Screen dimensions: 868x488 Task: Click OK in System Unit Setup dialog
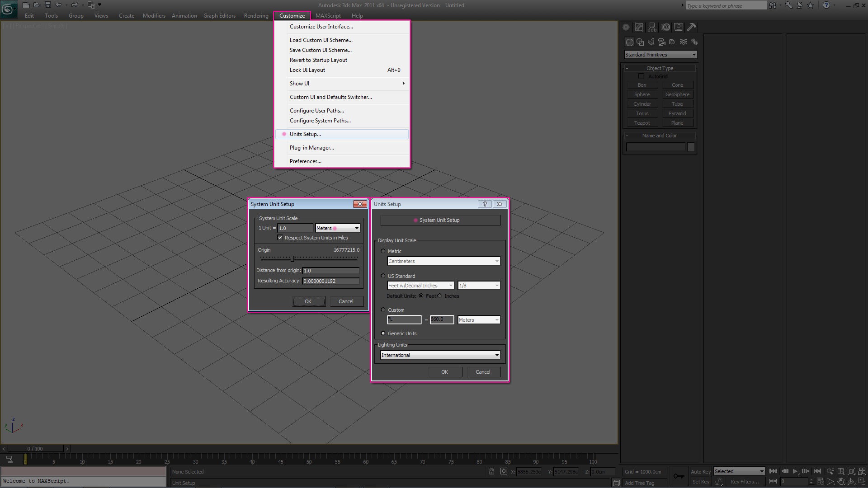[x=308, y=301]
